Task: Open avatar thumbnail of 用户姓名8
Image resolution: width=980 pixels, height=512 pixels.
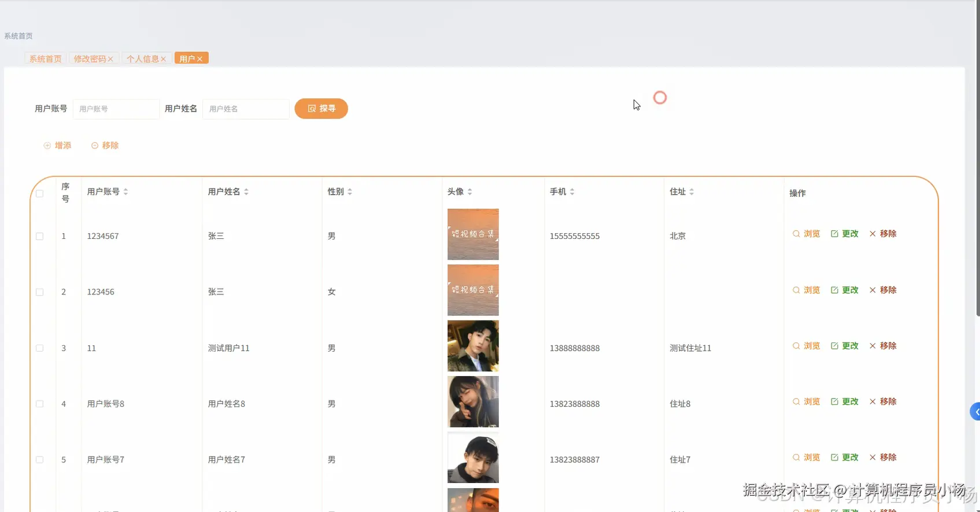Action: click(473, 402)
